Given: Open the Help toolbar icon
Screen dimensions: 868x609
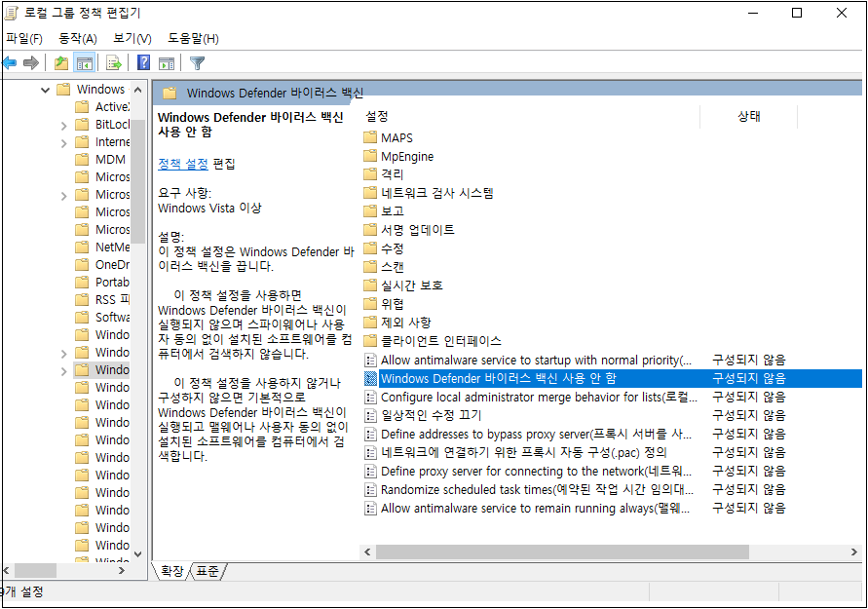Looking at the screenshot, I should [x=144, y=62].
